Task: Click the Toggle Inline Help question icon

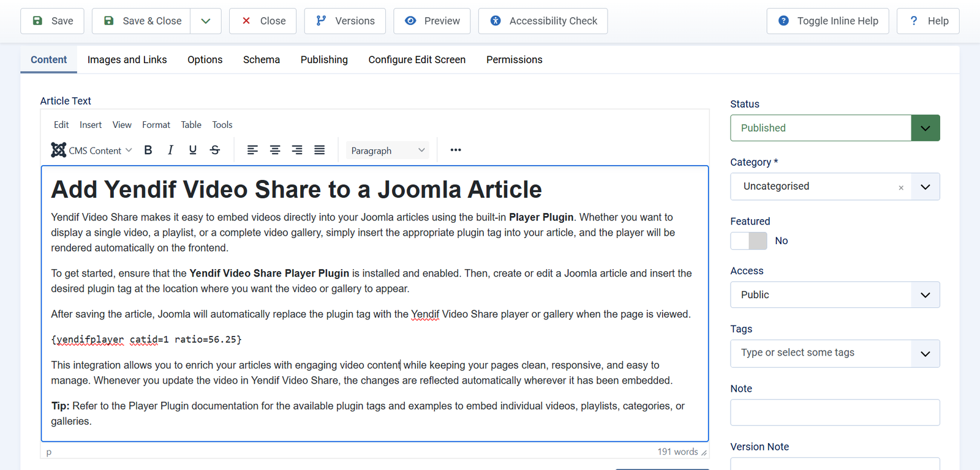Action: tap(783, 21)
